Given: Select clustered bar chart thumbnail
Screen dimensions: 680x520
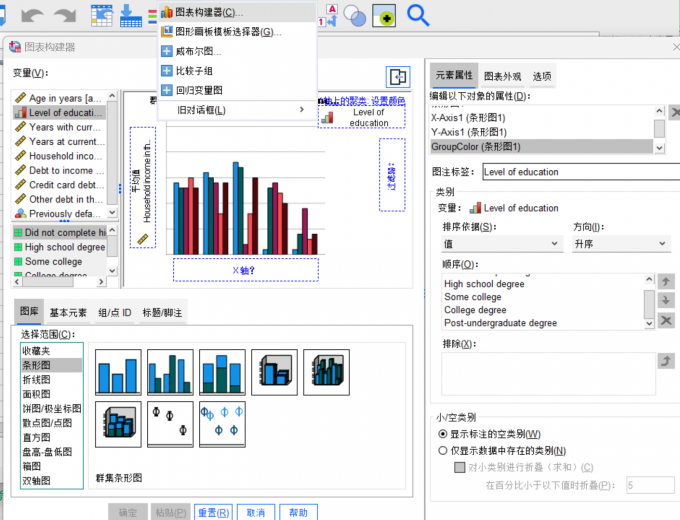Looking at the screenshot, I should (170, 372).
